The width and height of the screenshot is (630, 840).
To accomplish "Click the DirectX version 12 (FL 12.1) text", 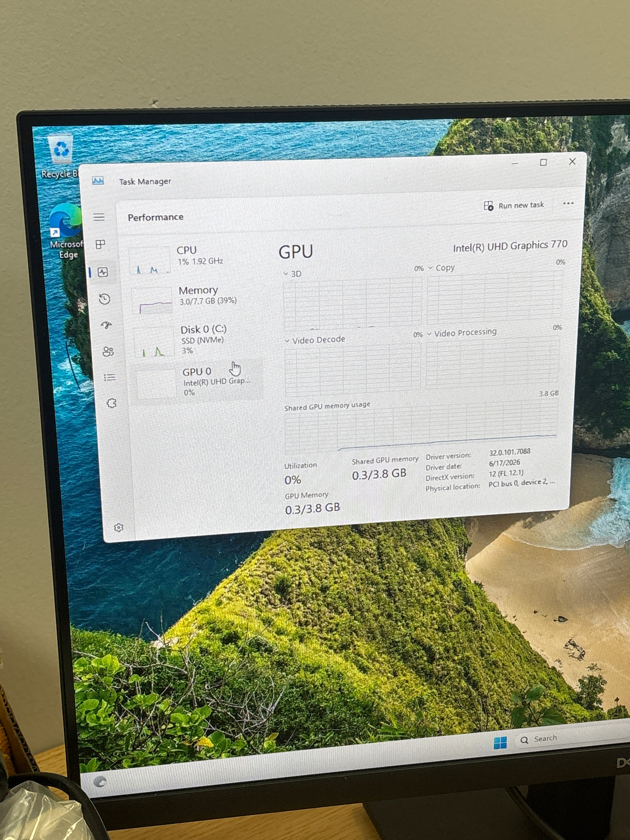I will click(506, 473).
